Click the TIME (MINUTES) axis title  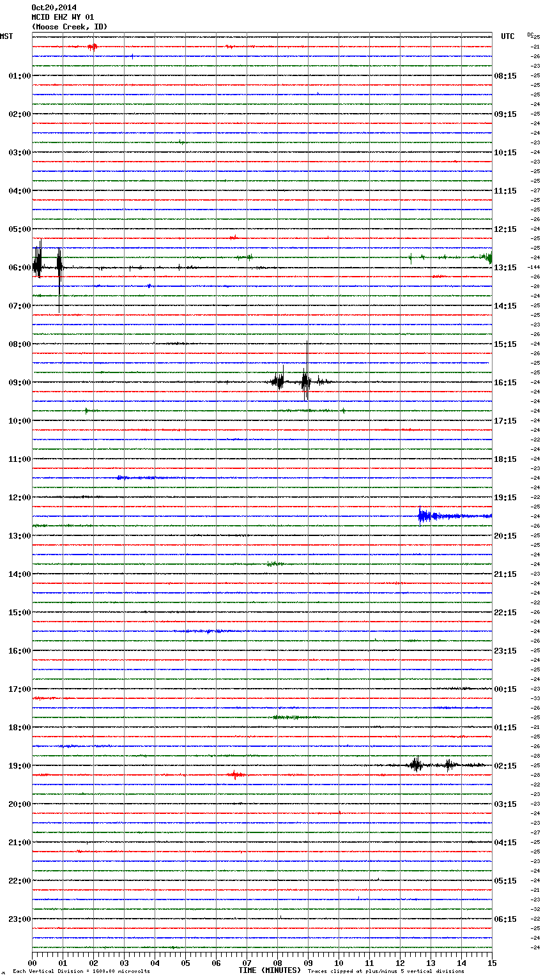[x=270, y=970]
